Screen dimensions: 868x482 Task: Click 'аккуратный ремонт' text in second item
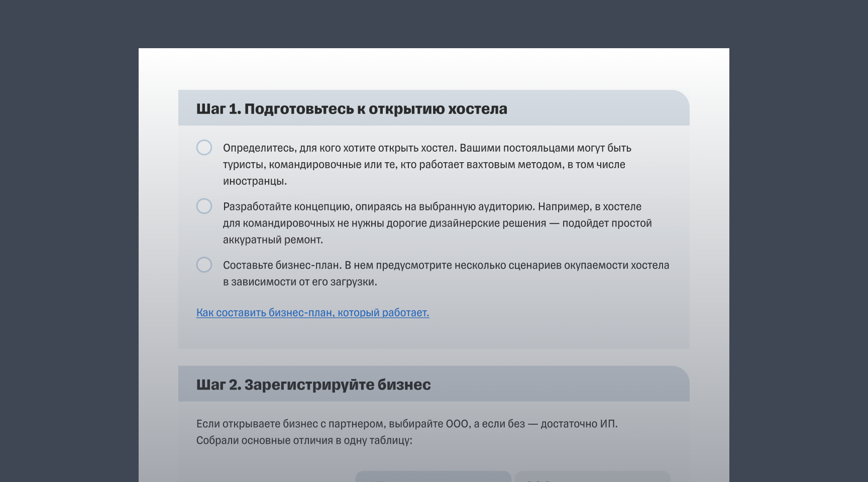pos(273,240)
